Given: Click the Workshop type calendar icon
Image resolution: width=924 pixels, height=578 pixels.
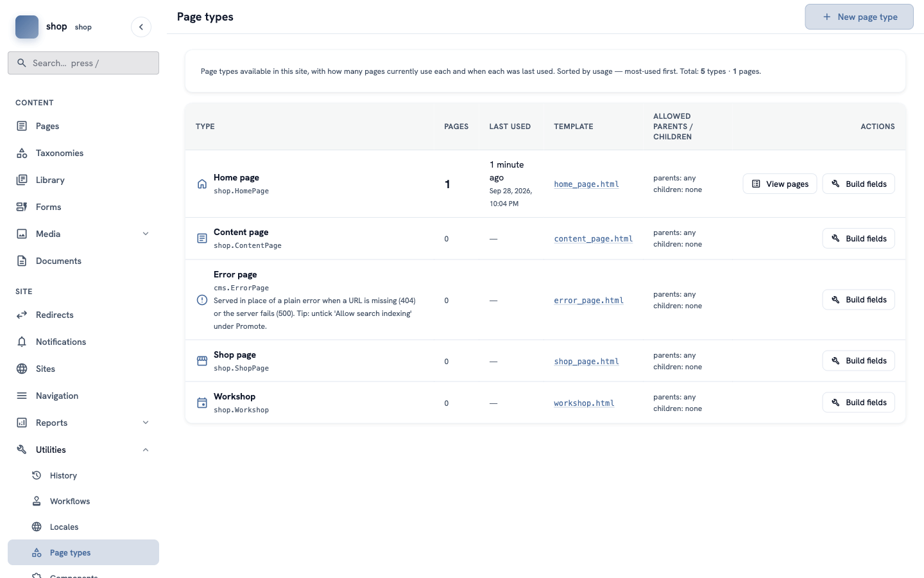Looking at the screenshot, I should [202, 403].
